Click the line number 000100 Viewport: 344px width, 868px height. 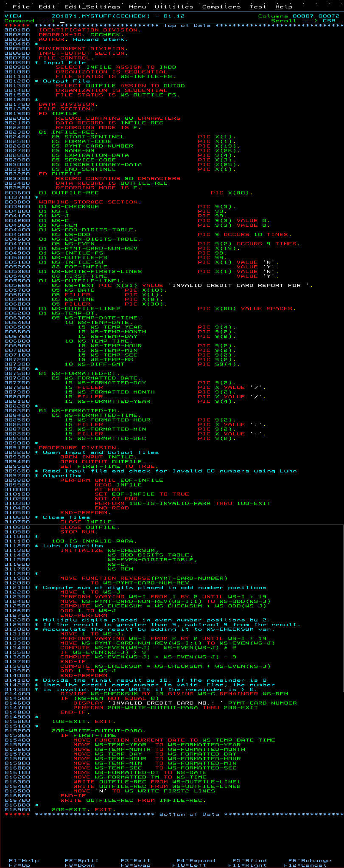click(17, 30)
